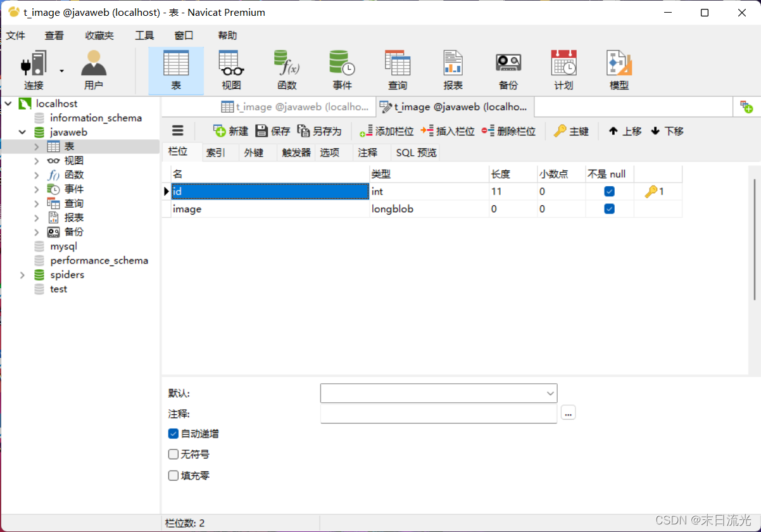Open the 模型 (Model) toolbar icon
The width and height of the screenshot is (761, 532).
tap(619, 70)
